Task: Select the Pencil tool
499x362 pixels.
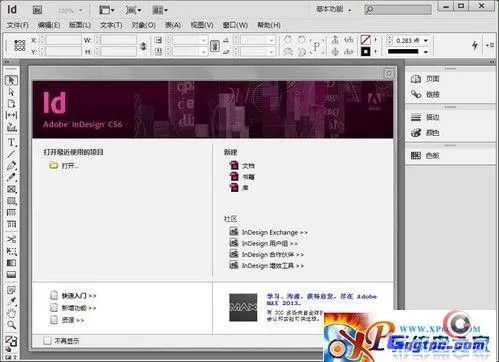Action: coord(11,177)
